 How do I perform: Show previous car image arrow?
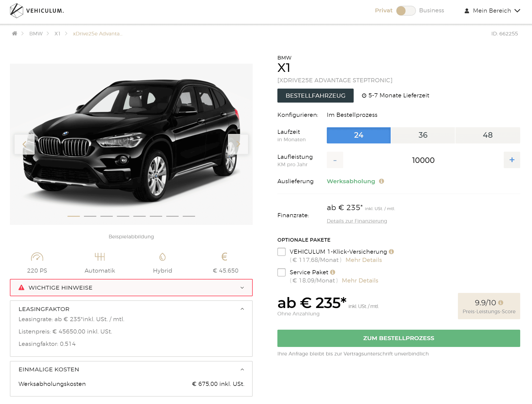(x=24, y=144)
